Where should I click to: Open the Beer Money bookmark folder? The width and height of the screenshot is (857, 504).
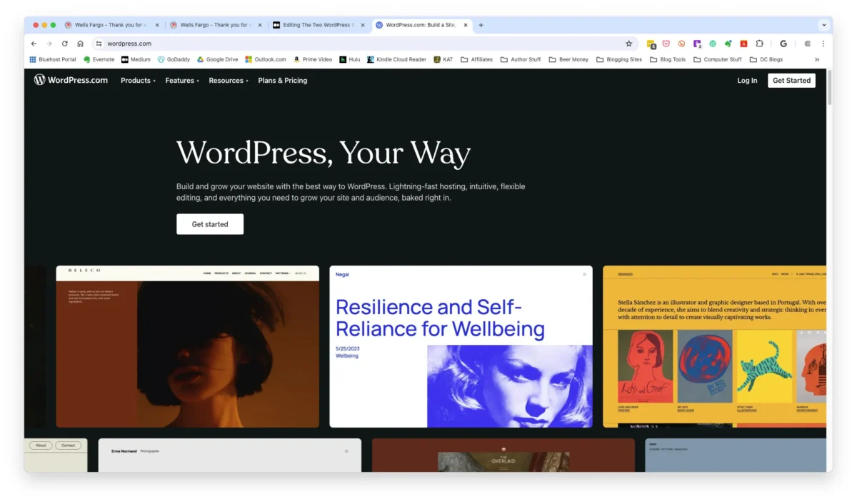(568, 59)
